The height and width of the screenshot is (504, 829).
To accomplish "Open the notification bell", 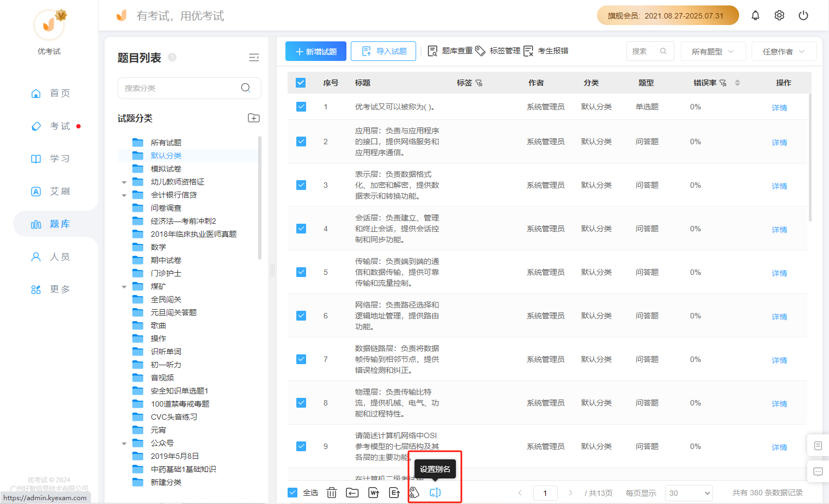I will pos(755,15).
